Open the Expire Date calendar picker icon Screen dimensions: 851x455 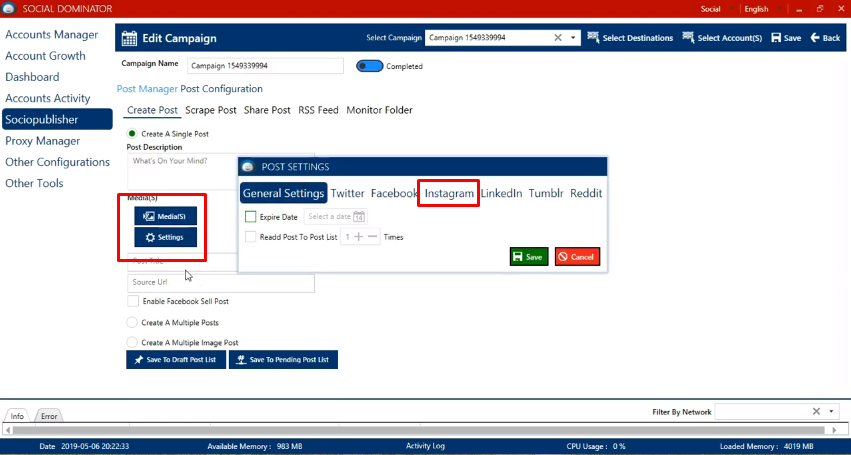(359, 217)
